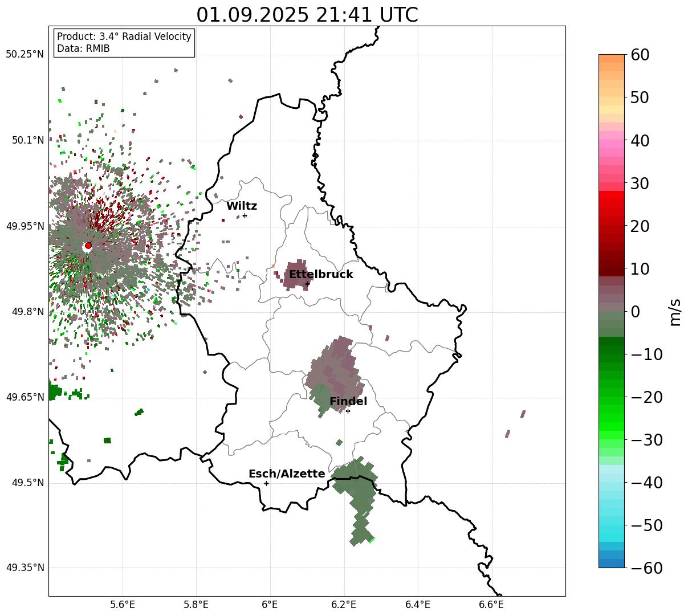
Task: Click the Wiltz town label
Action: tap(242, 206)
